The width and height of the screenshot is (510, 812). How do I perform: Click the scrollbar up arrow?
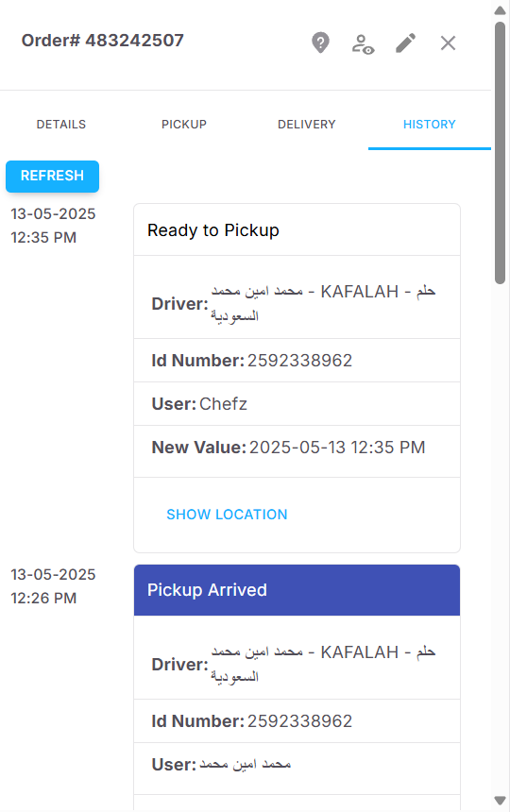point(500,9)
